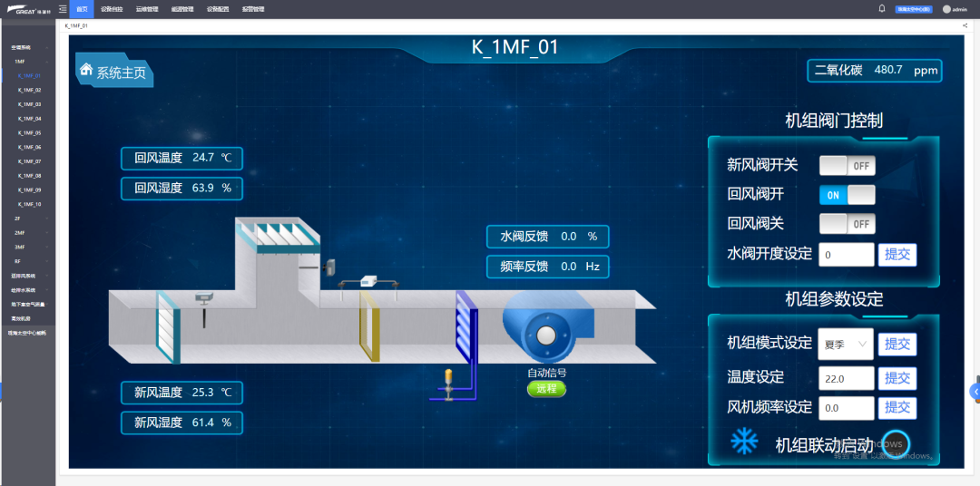Open the 首页 tab in top navigation
980x486 pixels.
pyautogui.click(x=82, y=9)
